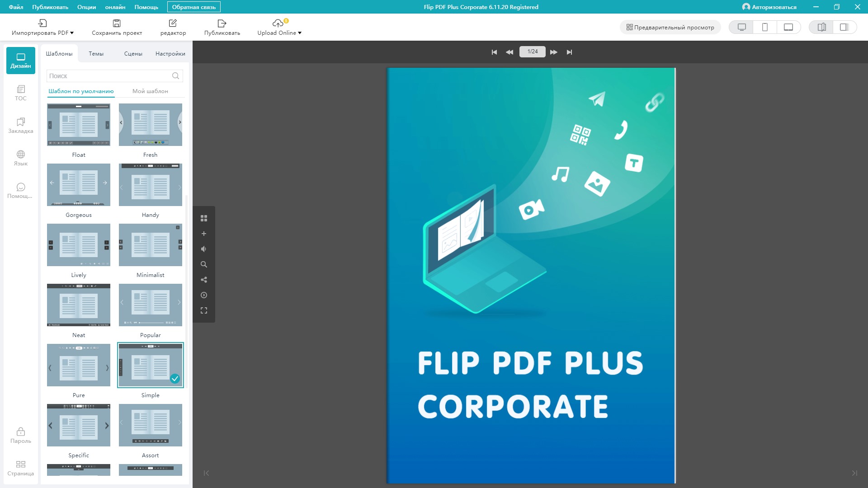Screen dimensions: 868x488
Task: Open the TOC sidebar panel
Action: tap(21, 93)
